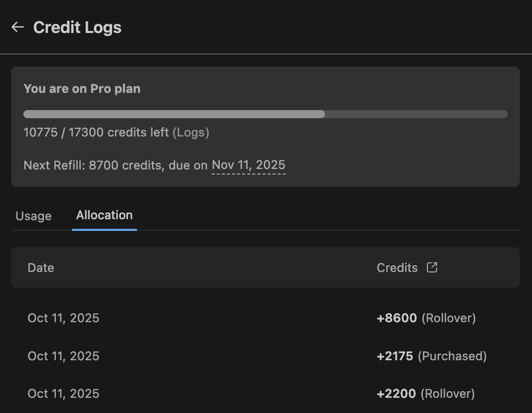Click the credits progress bar

265,114
